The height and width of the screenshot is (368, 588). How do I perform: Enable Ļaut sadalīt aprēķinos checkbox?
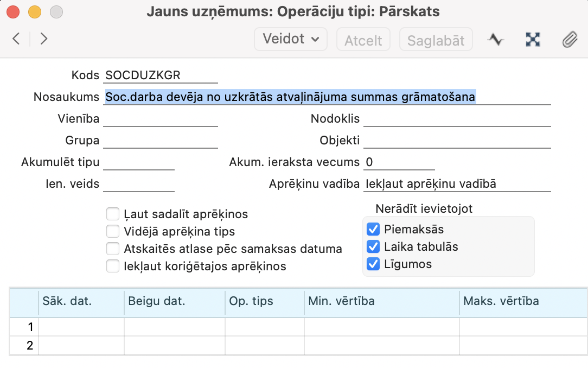113,214
